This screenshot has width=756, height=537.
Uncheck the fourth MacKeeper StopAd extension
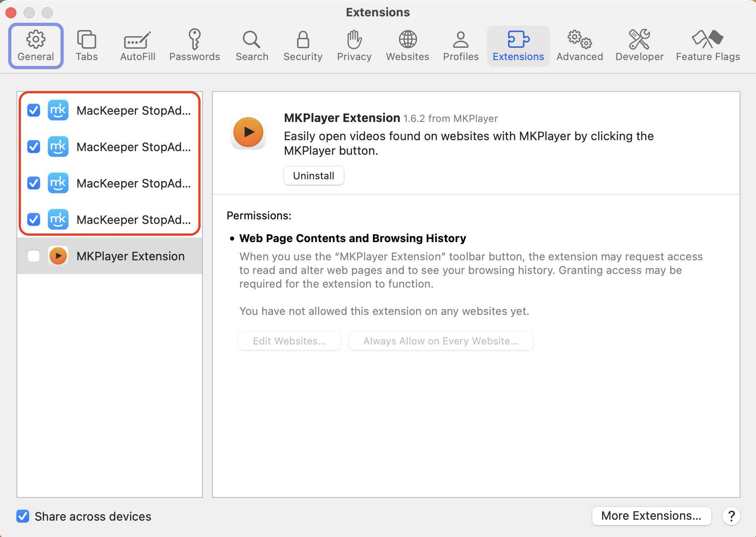tap(34, 219)
